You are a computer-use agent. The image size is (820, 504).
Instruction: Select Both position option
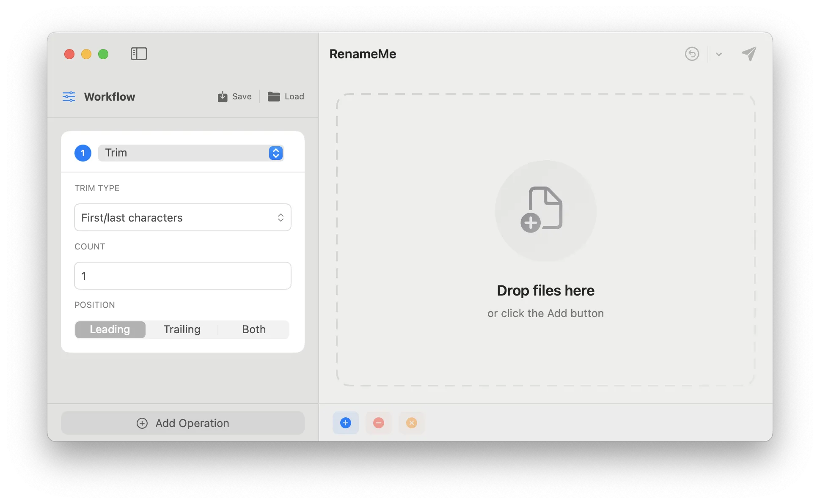point(254,329)
